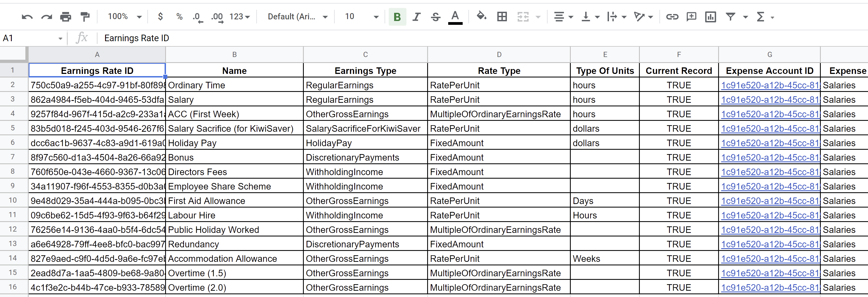Expand the name box dropdown arrow
This screenshot has height=297, width=868.
coord(60,38)
